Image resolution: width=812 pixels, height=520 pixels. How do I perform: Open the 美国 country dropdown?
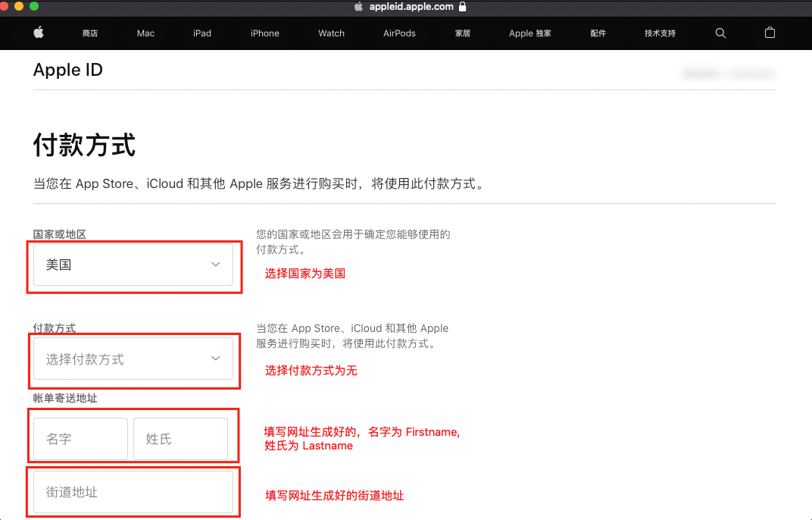pyautogui.click(x=134, y=265)
